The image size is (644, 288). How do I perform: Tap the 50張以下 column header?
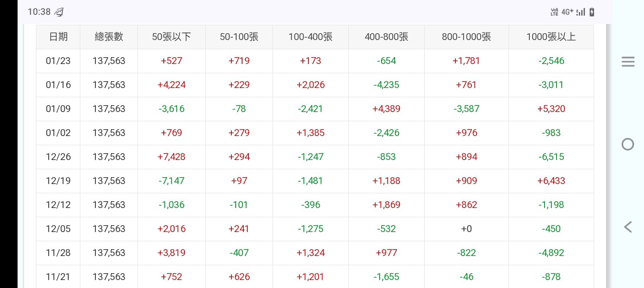point(171,37)
